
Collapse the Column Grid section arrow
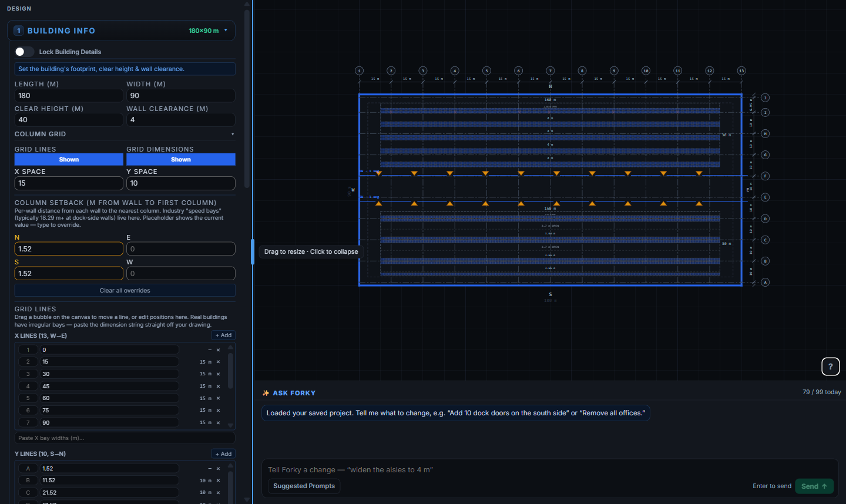tap(233, 135)
